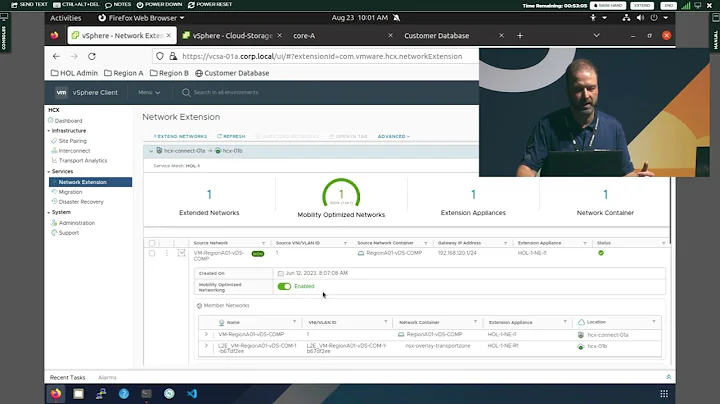
Task: Open Disaster Recovery in the sidebar
Action: coord(81,202)
